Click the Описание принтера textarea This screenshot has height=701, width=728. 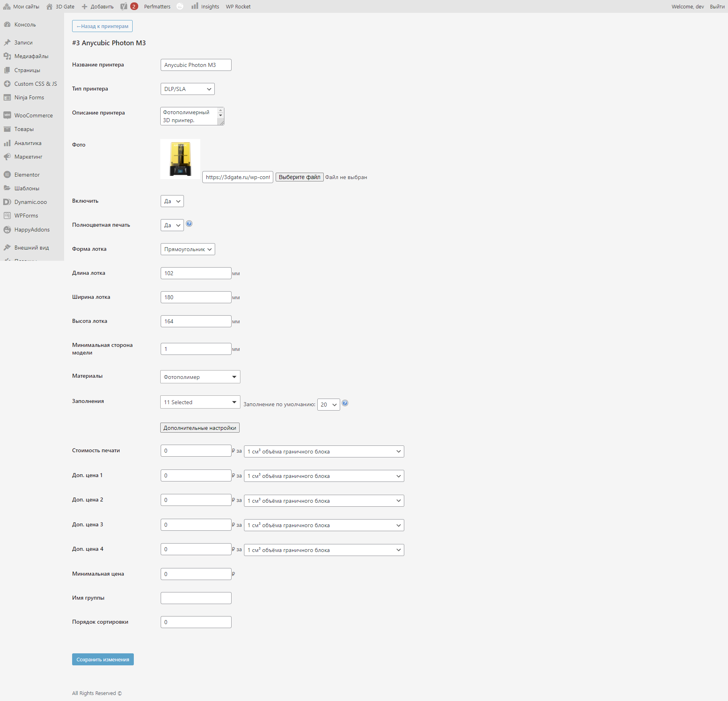[192, 116]
